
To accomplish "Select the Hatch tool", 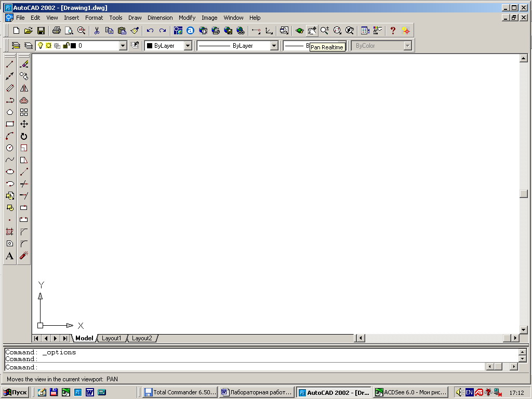I will pos(10,232).
